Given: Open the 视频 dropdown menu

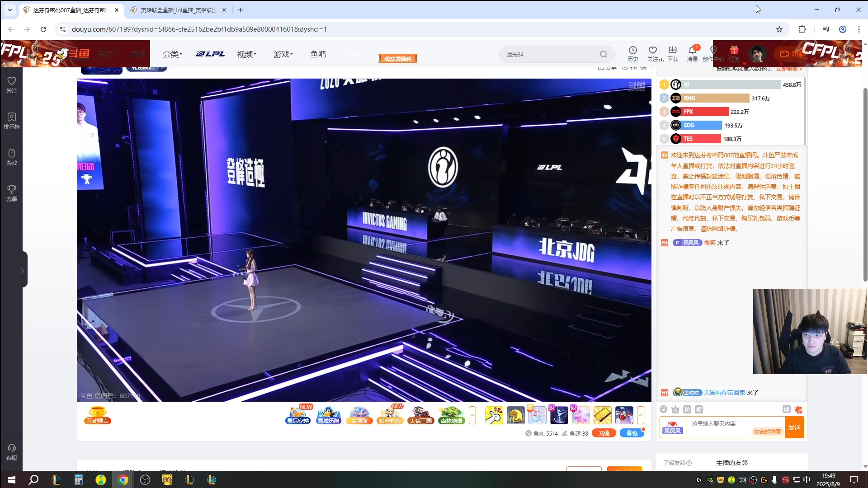Looking at the screenshot, I should pyautogui.click(x=246, y=54).
